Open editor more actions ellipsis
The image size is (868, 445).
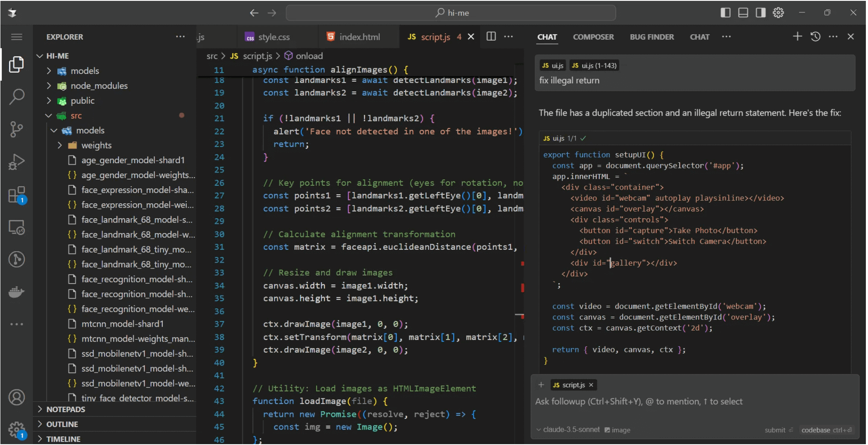click(508, 37)
